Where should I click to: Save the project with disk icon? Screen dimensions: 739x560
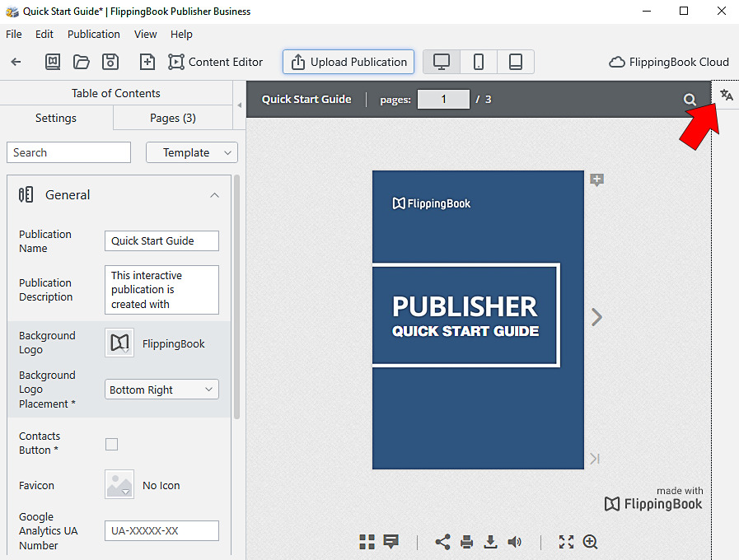pos(110,62)
